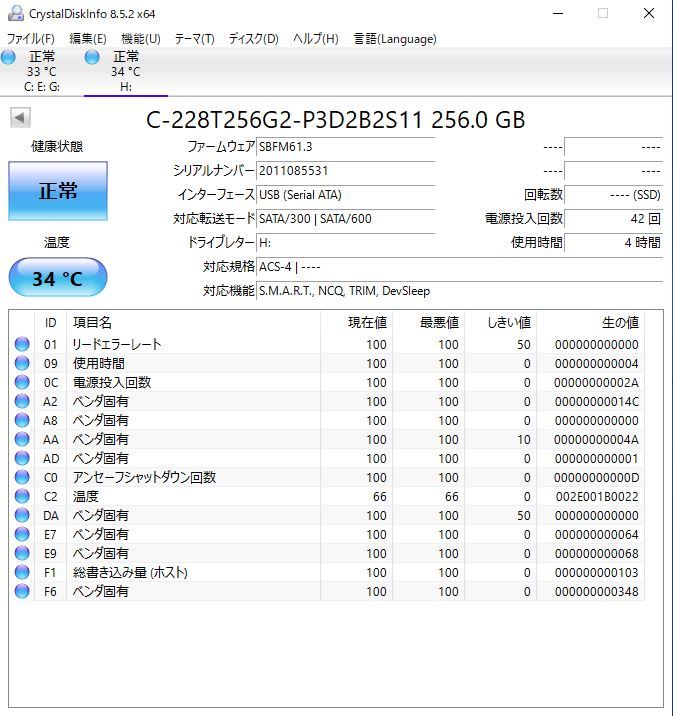Open the 言語(Language) menu
Viewport: 673px width, 716px height.
click(394, 39)
